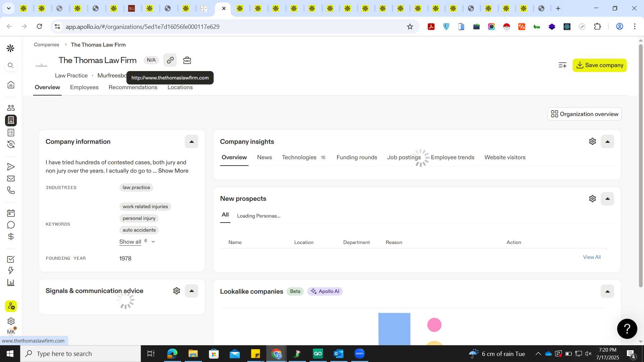Image resolution: width=644 pixels, height=362 pixels.
Task: Open Zoom from the taskbar
Action: click(x=359, y=354)
